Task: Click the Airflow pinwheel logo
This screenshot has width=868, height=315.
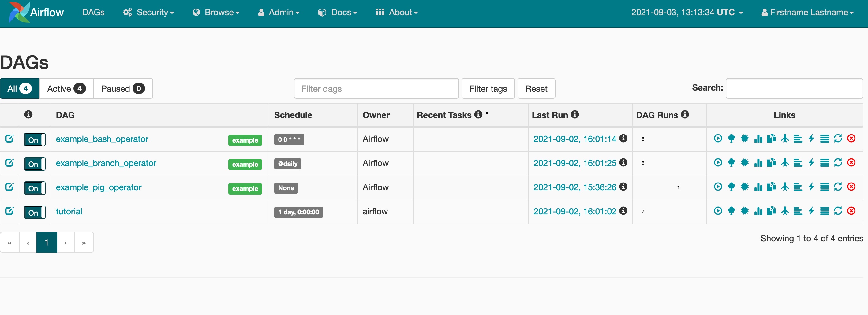Action: 19,12
